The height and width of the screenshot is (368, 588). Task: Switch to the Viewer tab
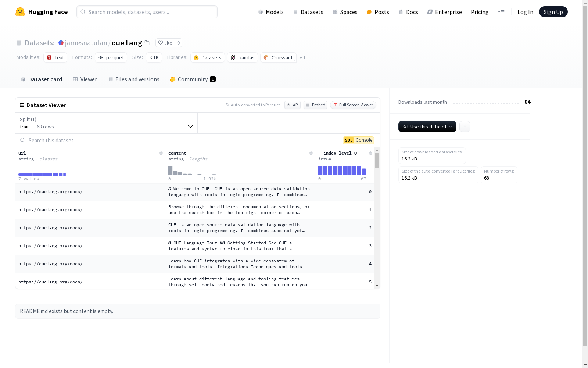coord(85,79)
